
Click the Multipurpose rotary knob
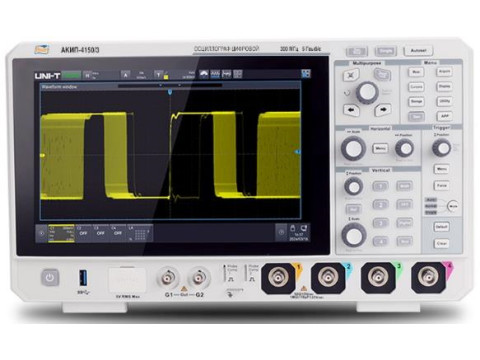(x=367, y=92)
